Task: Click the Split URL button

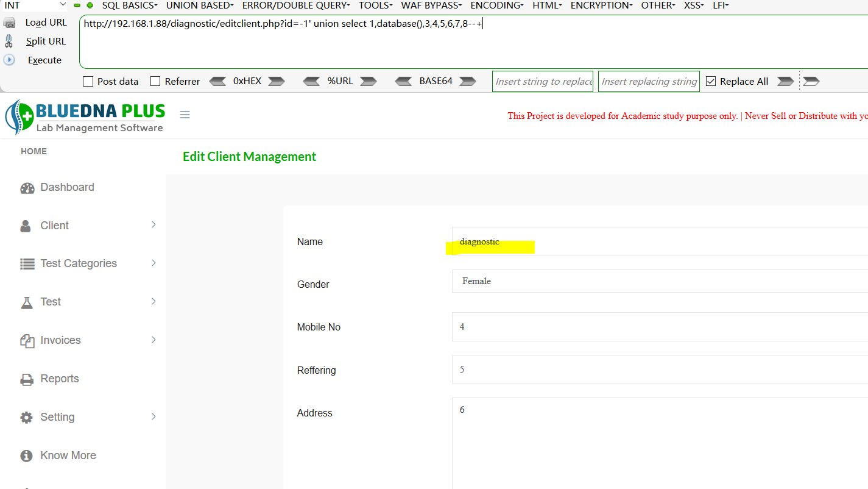Action: point(35,41)
